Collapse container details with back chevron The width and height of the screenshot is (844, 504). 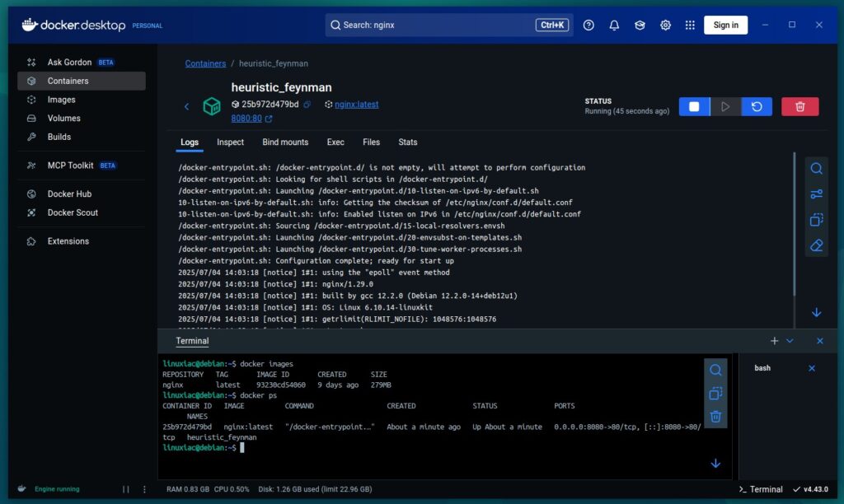[x=186, y=106]
